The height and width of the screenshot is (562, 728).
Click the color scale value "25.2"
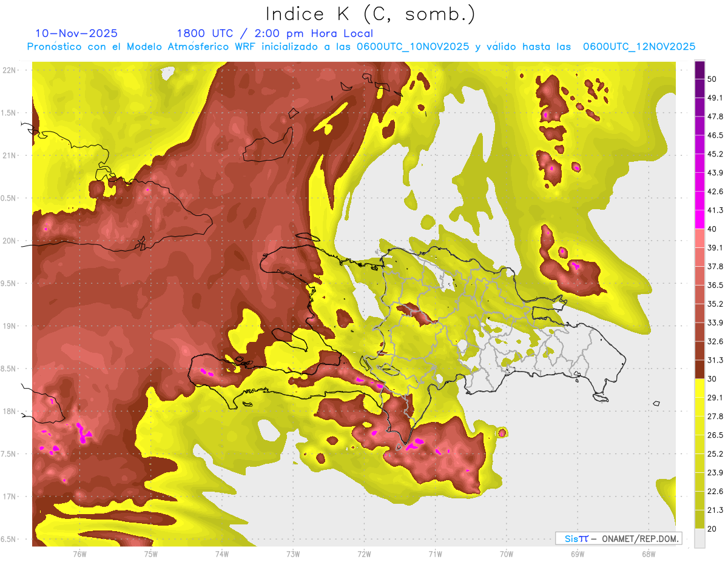coord(715,454)
